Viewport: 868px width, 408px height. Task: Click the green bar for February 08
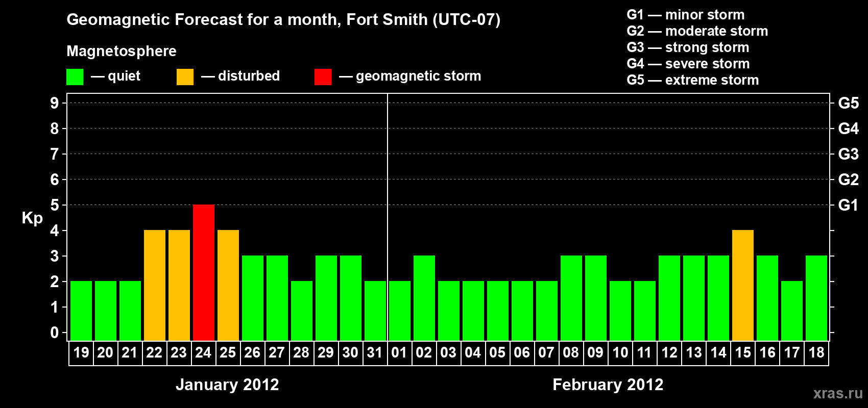(x=571, y=298)
